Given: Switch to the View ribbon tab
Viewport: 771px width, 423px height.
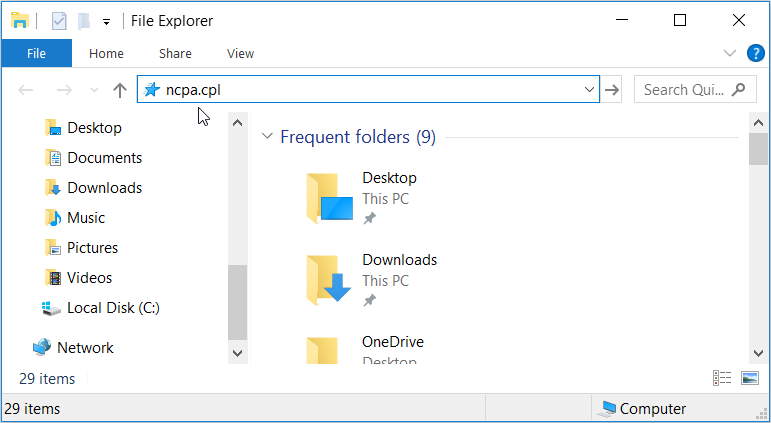Looking at the screenshot, I should click(240, 53).
